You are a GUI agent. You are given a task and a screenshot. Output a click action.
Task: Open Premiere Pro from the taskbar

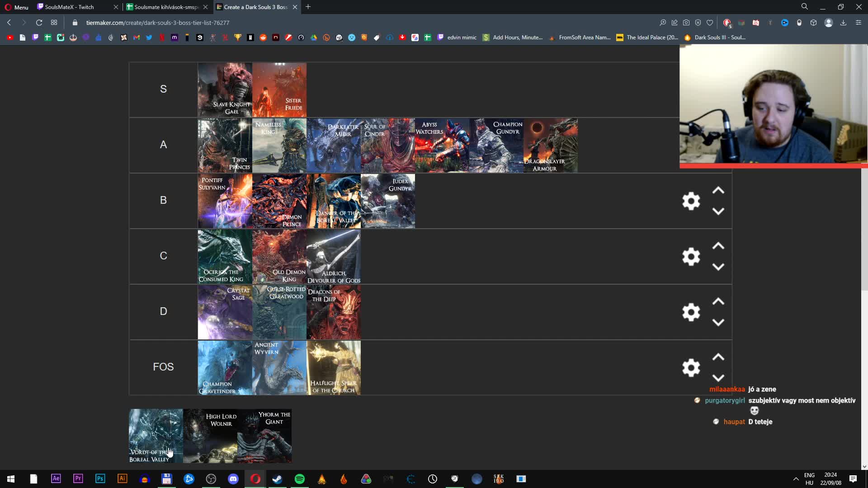[78, 479]
